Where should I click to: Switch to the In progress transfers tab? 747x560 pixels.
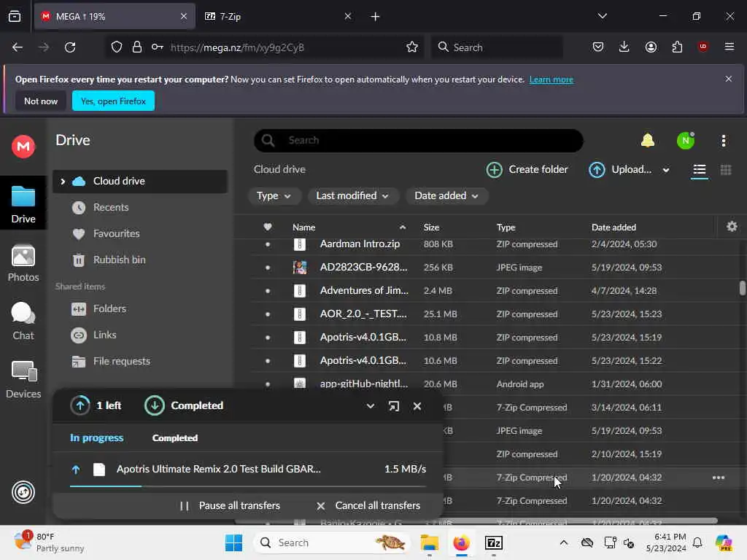97,437
